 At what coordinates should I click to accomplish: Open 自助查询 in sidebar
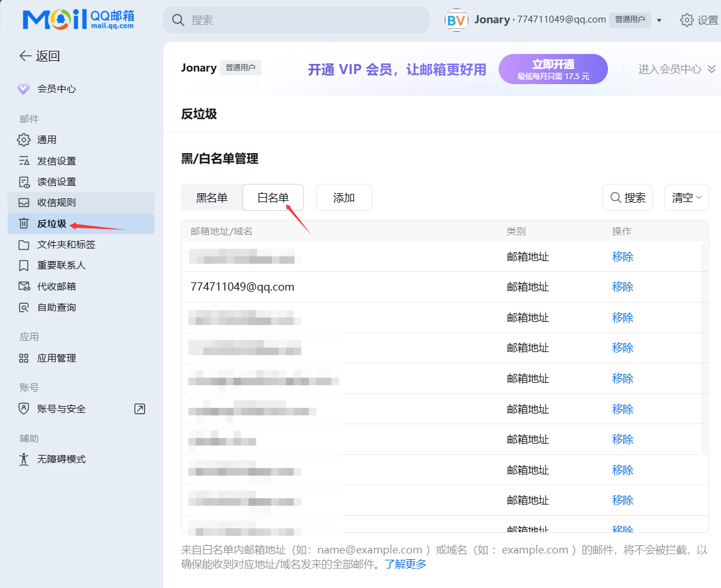(81, 307)
